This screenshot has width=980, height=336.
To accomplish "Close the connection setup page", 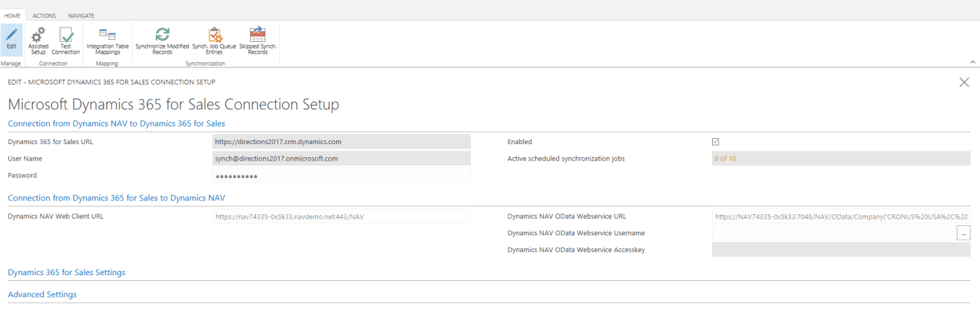I will [964, 83].
